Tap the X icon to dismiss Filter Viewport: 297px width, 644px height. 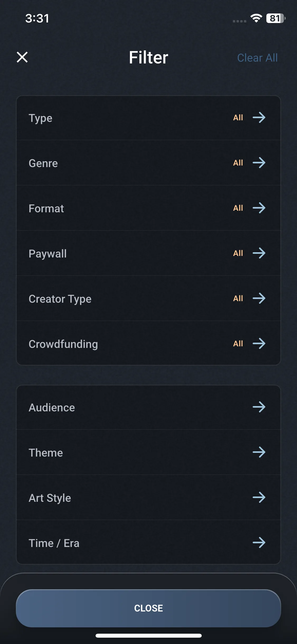(x=22, y=57)
